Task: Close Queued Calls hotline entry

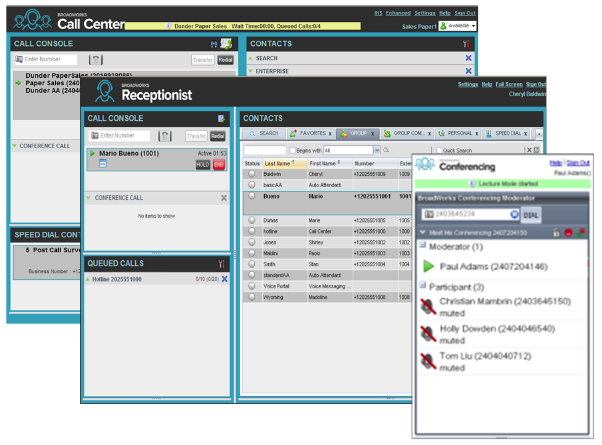Action: pos(225,278)
